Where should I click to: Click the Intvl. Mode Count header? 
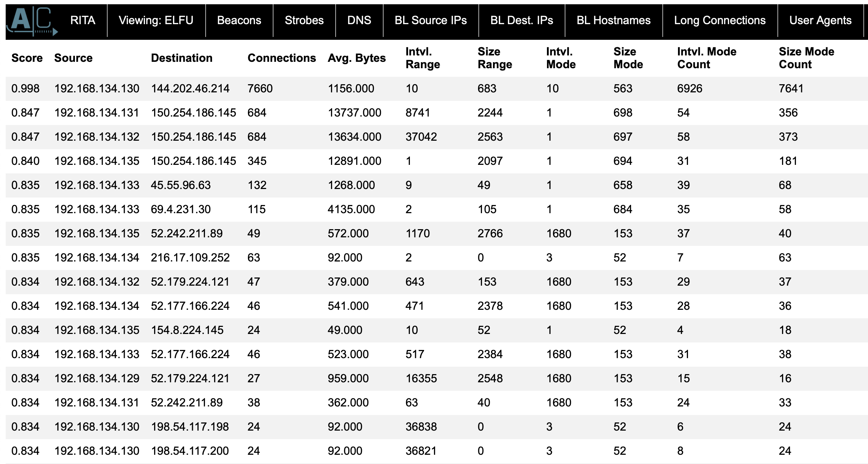pos(706,58)
